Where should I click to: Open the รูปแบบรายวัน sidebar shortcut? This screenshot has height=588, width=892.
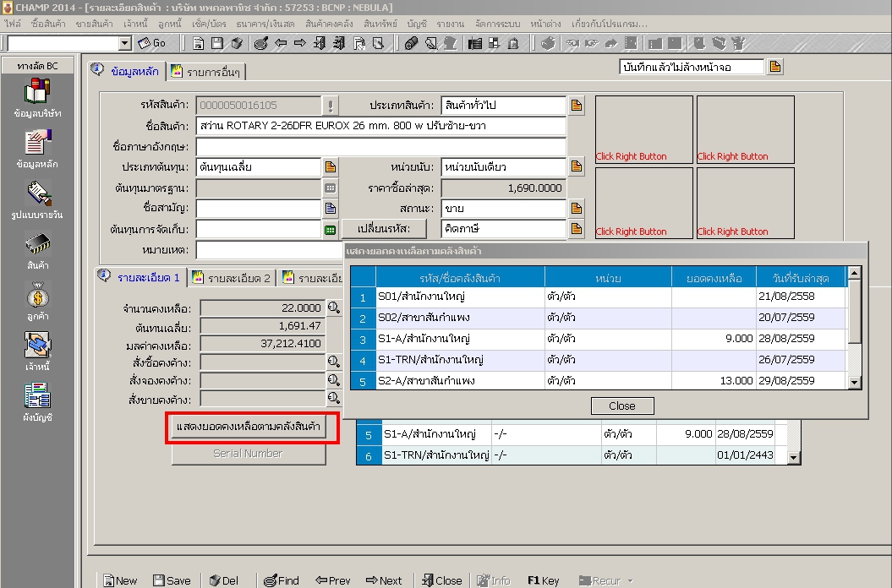[37, 200]
